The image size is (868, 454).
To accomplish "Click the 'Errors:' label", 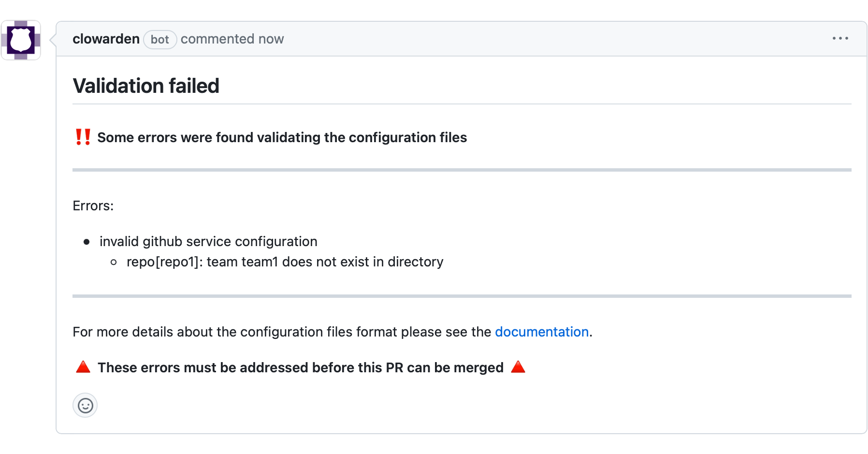I will [93, 206].
